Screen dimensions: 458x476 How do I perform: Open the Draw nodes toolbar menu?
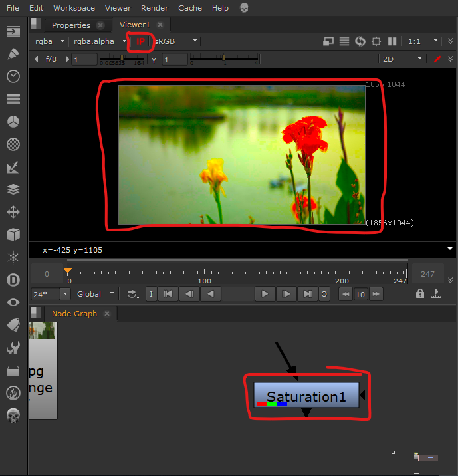13,54
